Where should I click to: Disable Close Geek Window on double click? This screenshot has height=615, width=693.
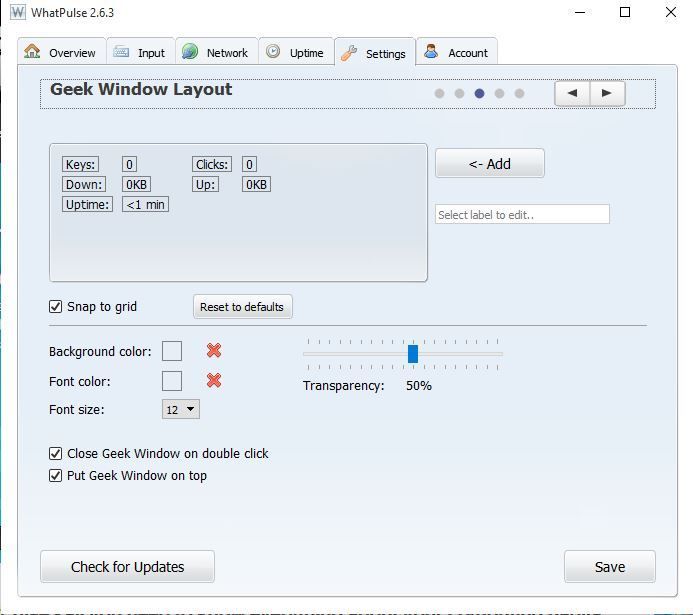(55, 453)
